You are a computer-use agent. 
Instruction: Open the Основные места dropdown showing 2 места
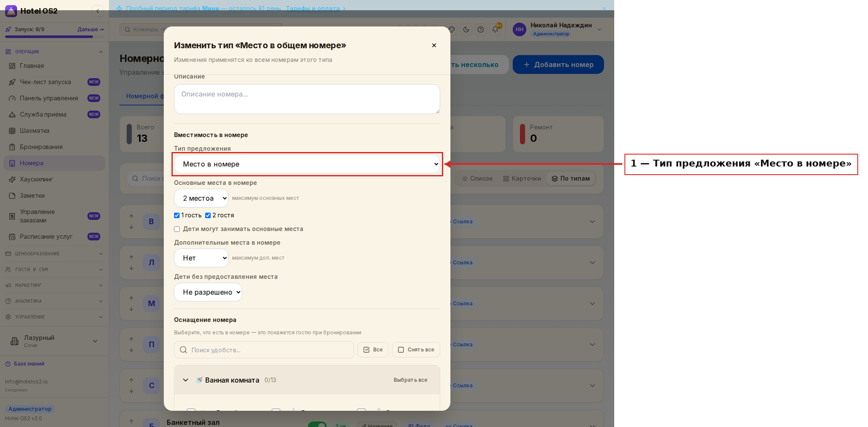coord(201,198)
